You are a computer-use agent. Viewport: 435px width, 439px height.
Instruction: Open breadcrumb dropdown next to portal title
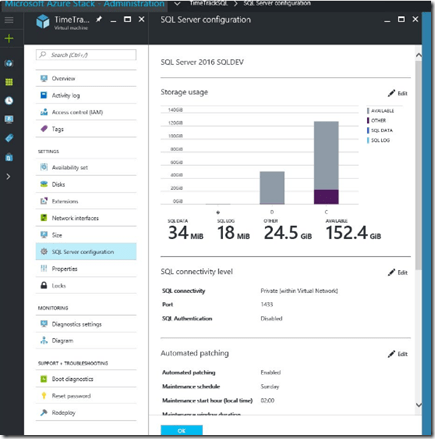click(x=177, y=4)
